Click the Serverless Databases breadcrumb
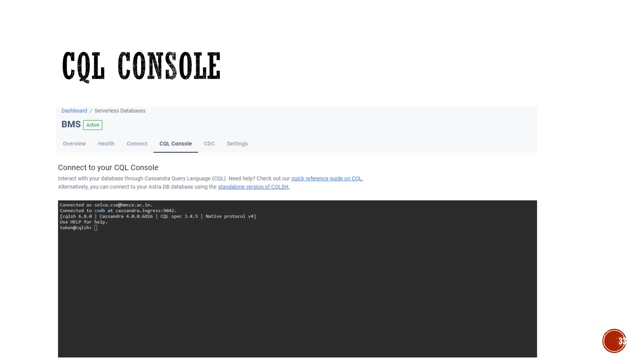The image size is (644, 362). coord(120,111)
